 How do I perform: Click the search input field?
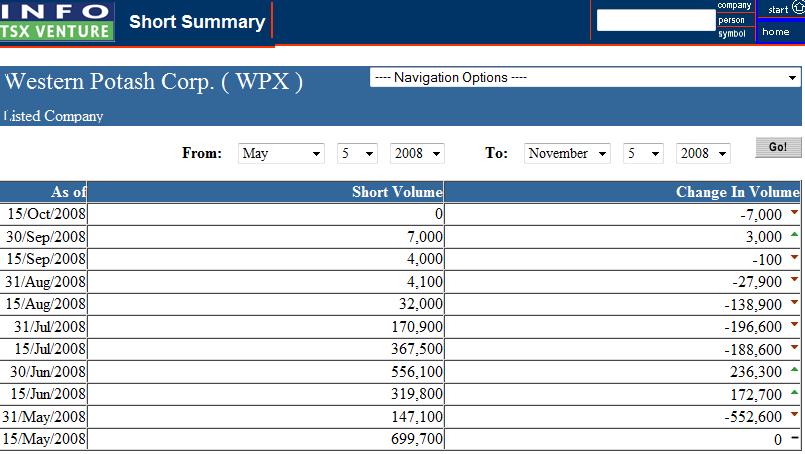click(655, 20)
